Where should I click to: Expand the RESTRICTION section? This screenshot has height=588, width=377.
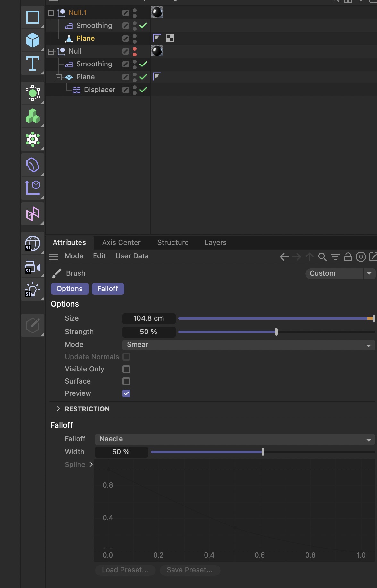(58, 409)
